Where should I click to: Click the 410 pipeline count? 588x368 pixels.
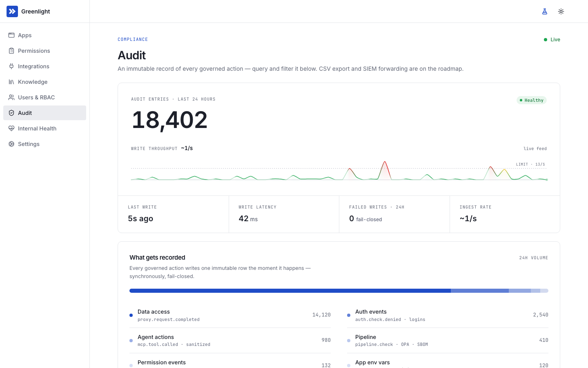(543, 340)
